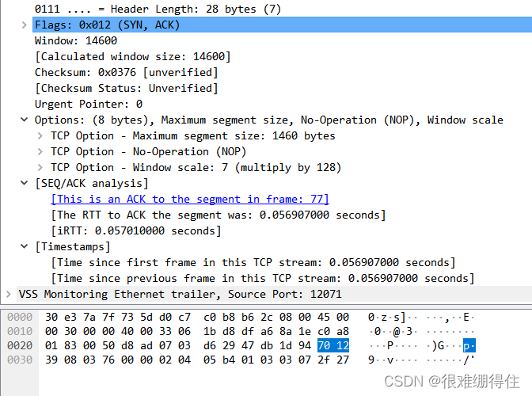This screenshot has height=396, width=532.
Task: Collapse the Options (8 bytes) tree node
Action: (x=24, y=120)
